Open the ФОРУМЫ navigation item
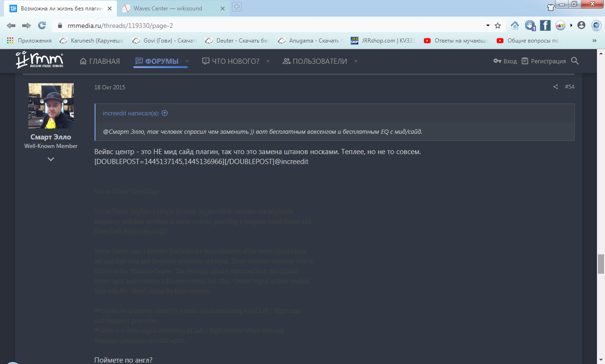Image resolution: width=605 pixels, height=364 pixels. [x=157, y=61]
